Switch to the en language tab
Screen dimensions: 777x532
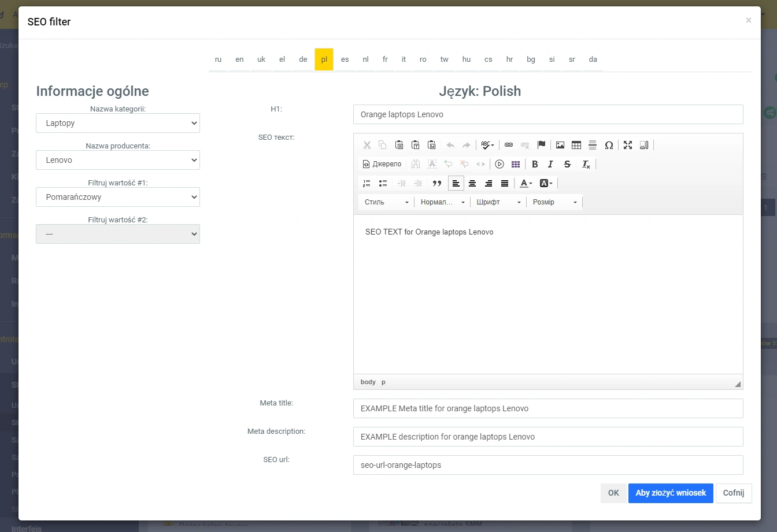point(239,59)
